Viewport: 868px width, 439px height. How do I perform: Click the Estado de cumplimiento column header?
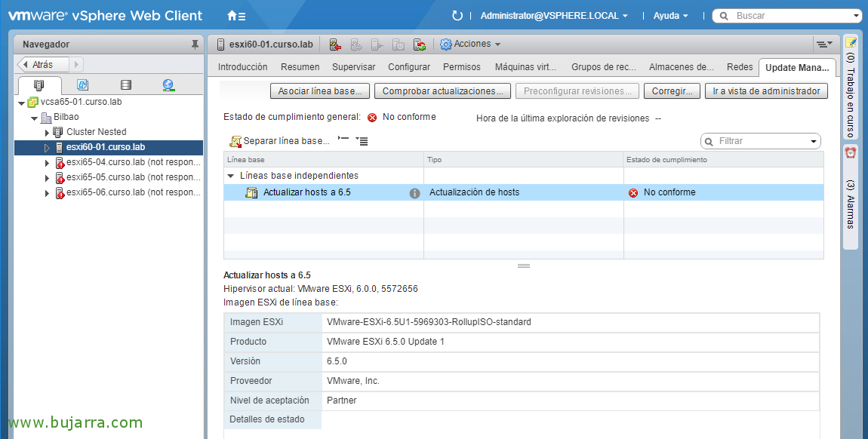click(724, 160)
